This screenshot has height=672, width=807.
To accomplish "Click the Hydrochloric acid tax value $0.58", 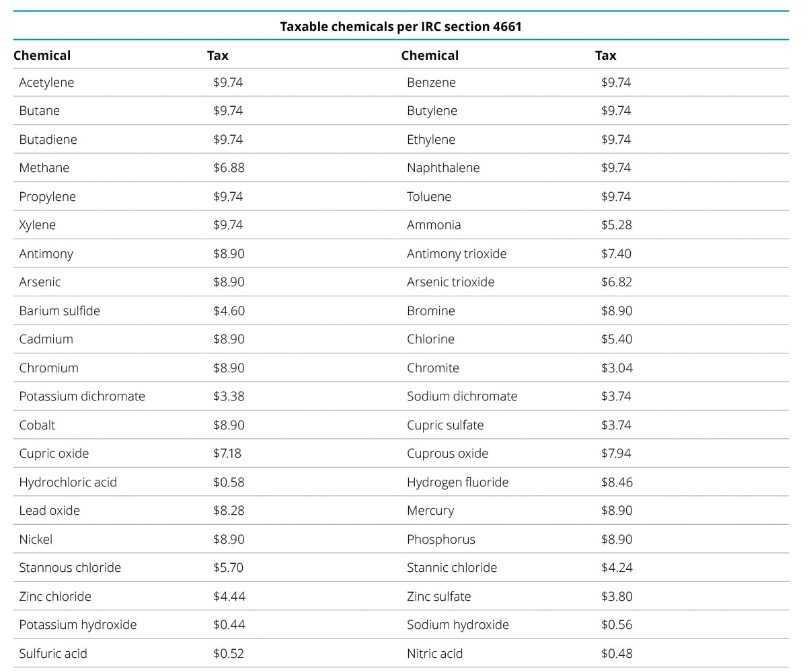I will tap(229, 482).
